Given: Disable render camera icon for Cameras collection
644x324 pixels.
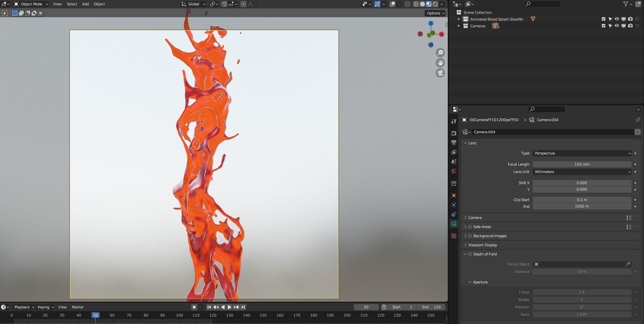Looking at the screenshot, I should pos(630,26).
